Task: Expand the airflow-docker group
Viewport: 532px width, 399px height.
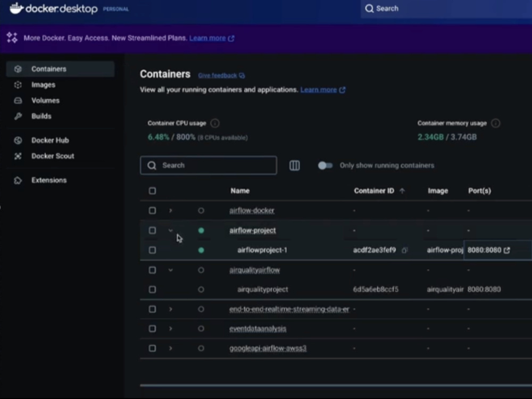Action: point(171,211)
